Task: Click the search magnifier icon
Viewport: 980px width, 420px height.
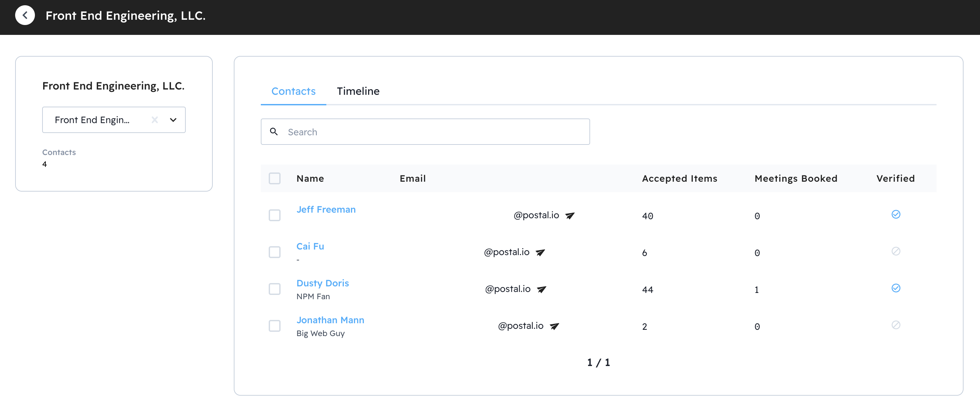Action: [274, 132]
